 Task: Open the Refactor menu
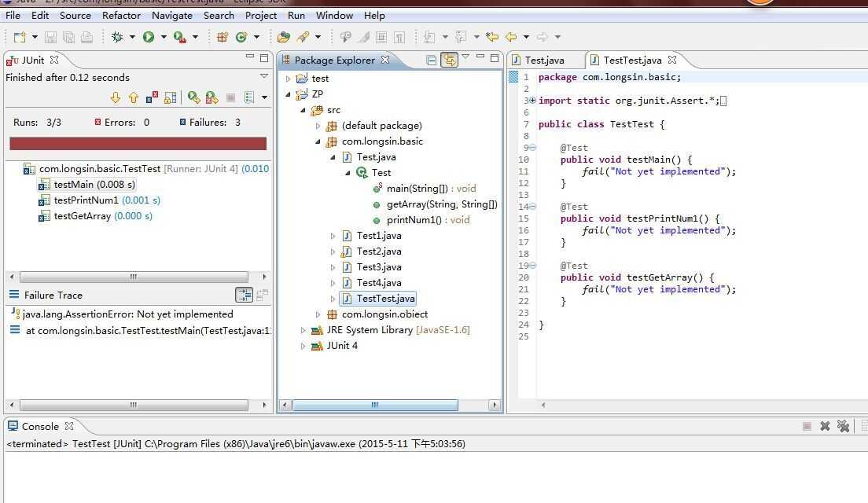[x=121, y=15]
